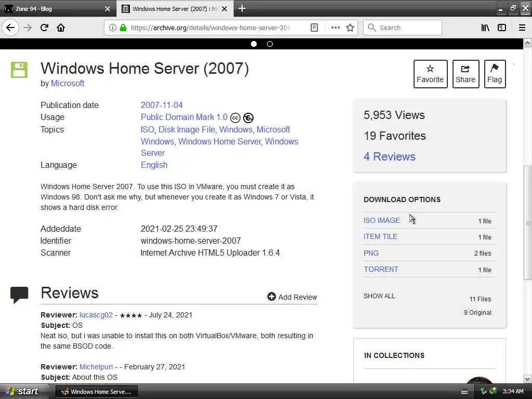This screenshot has width=532, height=399.
Task: Open the Library bookshelf icon
Action: click(485, 28)
